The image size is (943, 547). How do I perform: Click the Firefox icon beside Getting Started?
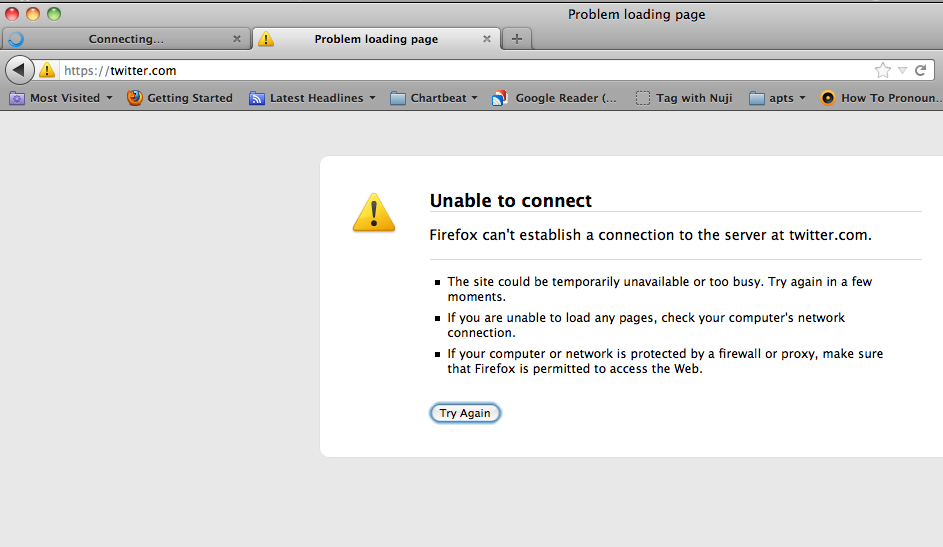pos(135,97)
